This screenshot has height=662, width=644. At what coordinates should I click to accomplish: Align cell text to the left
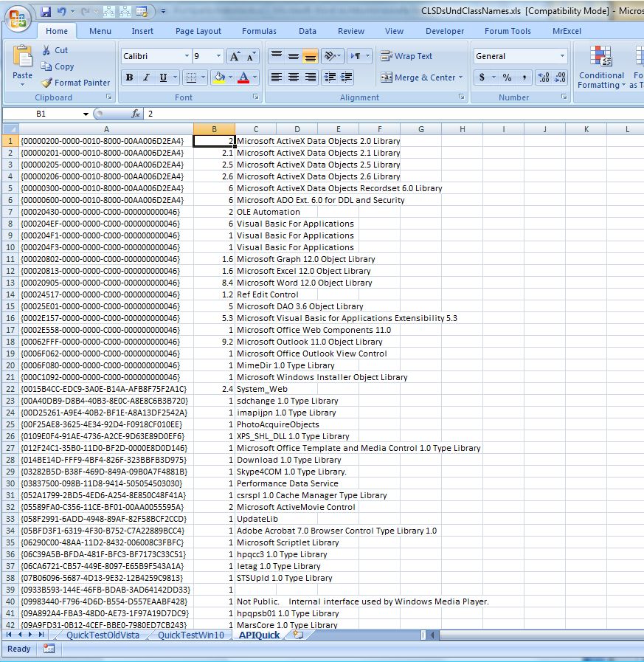[x=277, y=77]
